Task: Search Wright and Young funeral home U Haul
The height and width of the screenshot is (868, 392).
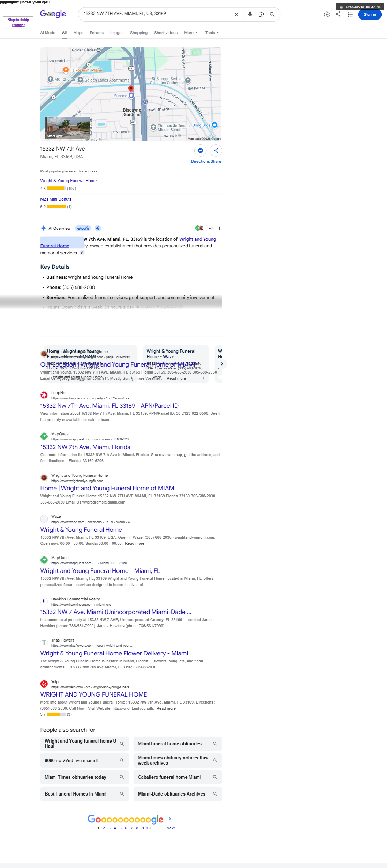Action: [x=84, y=744]
